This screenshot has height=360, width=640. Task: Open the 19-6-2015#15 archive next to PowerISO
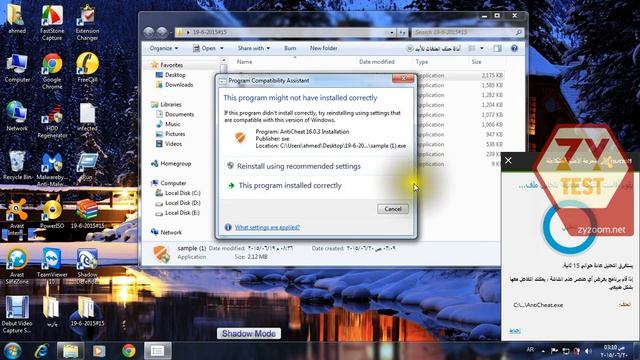(x=87, y=214)
